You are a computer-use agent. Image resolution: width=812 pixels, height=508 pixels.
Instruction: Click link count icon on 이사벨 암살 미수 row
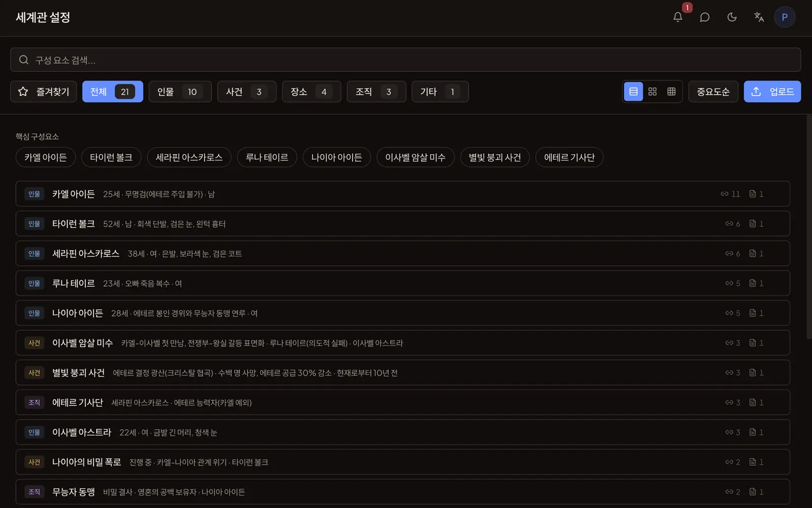[x=729, y=343]
